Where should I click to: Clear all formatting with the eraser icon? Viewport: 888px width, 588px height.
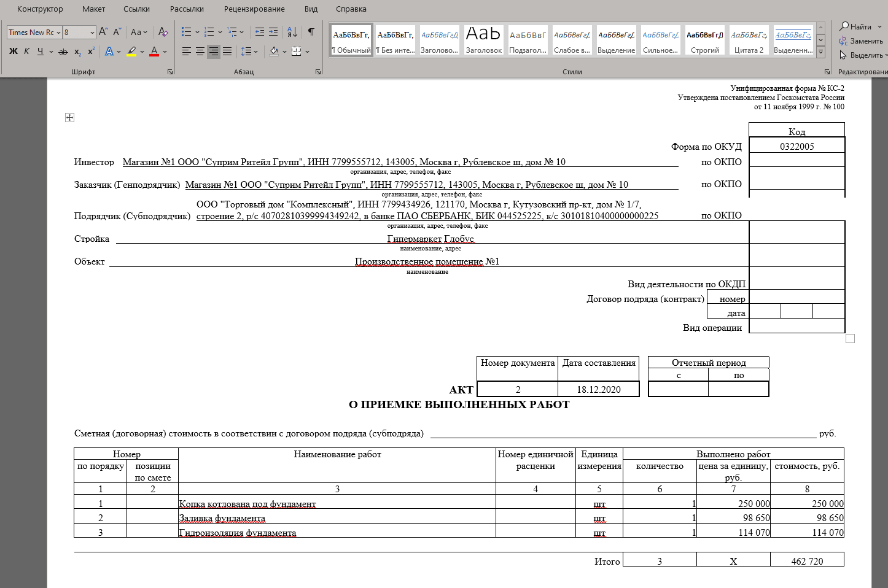(x=163, y=32)
